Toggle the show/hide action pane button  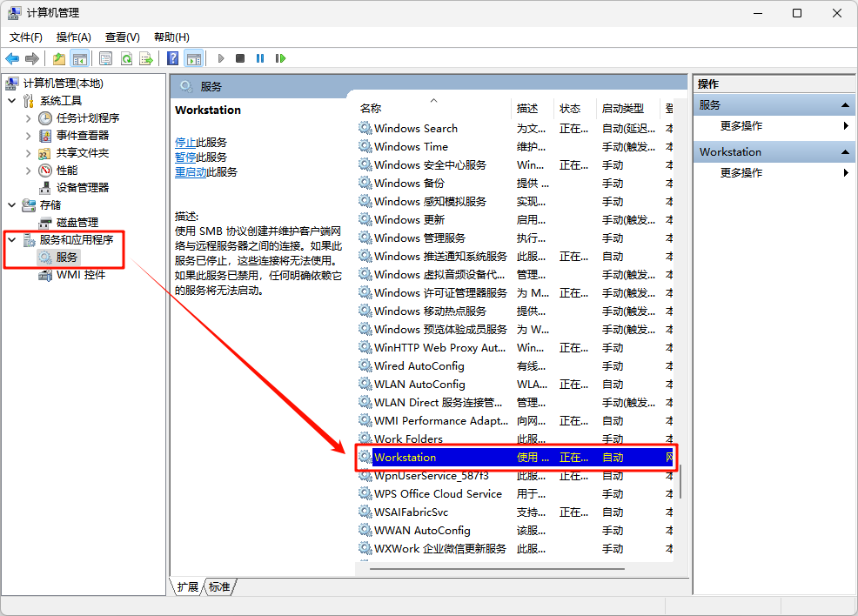click(x=193, y=58)
